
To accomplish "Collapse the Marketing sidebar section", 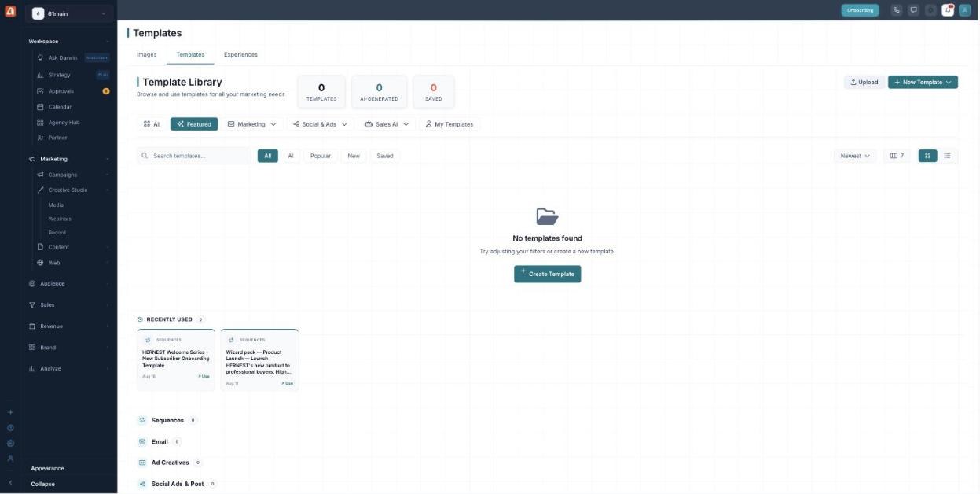I will tap(108, 159).
